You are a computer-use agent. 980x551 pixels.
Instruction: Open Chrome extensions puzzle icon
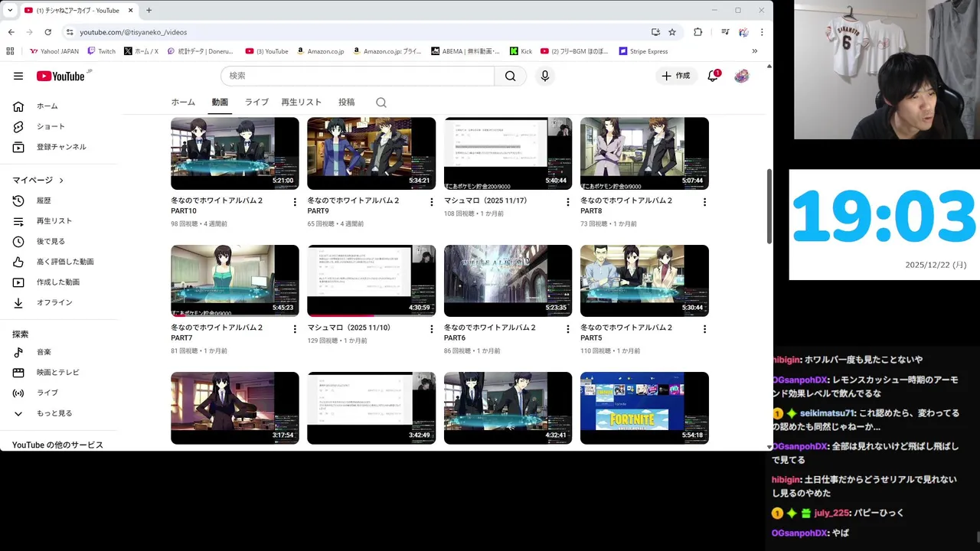(697, 32)
